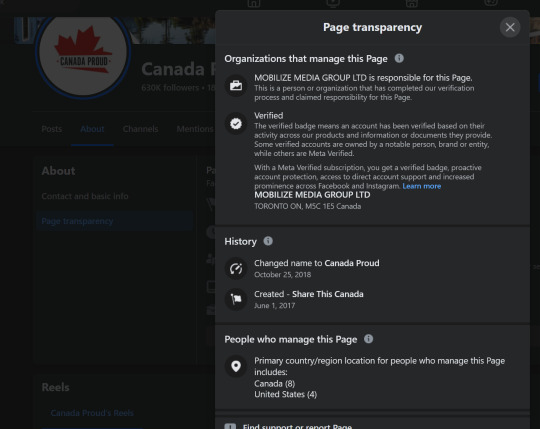
Task: Open Canada Proud's Reels link
Action: click(x=92, y=413)
